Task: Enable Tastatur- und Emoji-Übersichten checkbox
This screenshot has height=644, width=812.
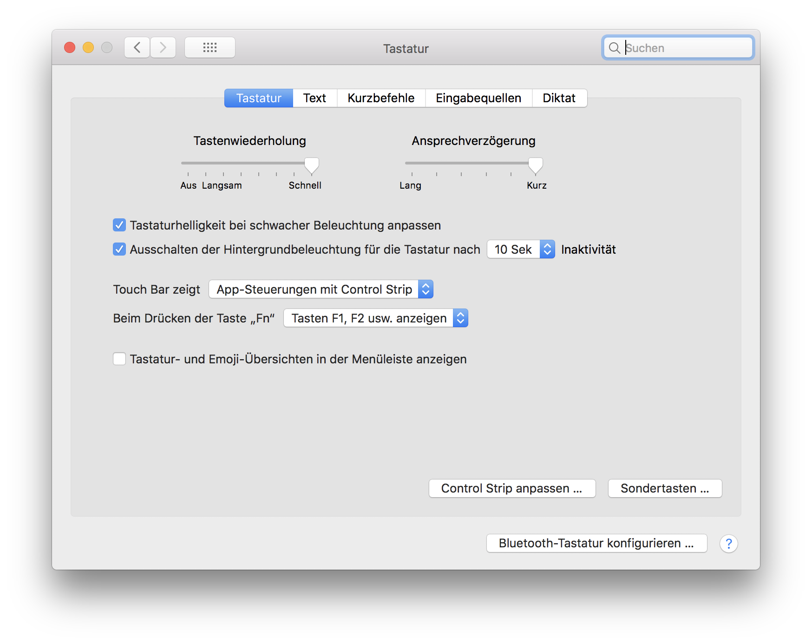Action: point(119,359)
